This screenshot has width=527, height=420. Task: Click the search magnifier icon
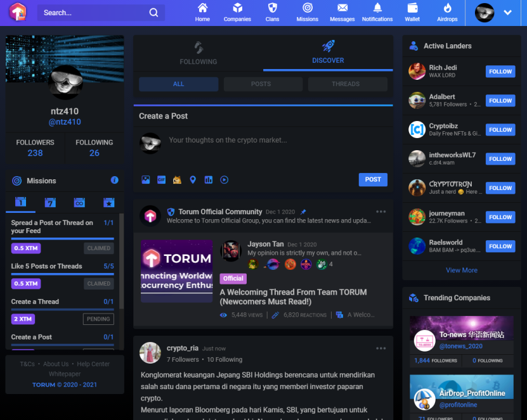153,13
